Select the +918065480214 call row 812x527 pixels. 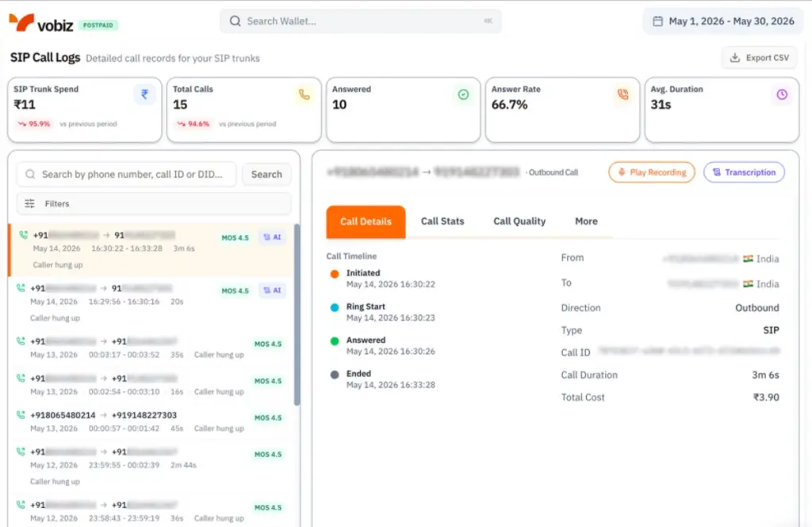151,421
